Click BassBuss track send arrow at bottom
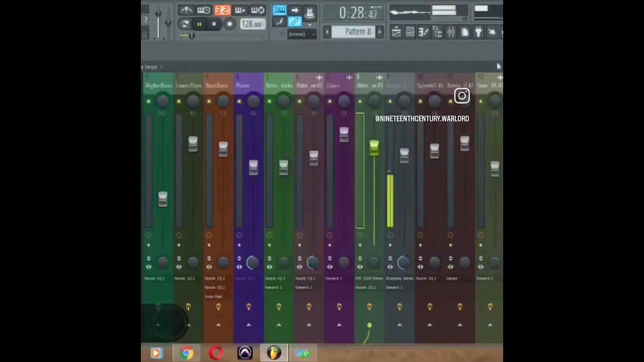This screenshot has height=362, width=644. point(218,325)
